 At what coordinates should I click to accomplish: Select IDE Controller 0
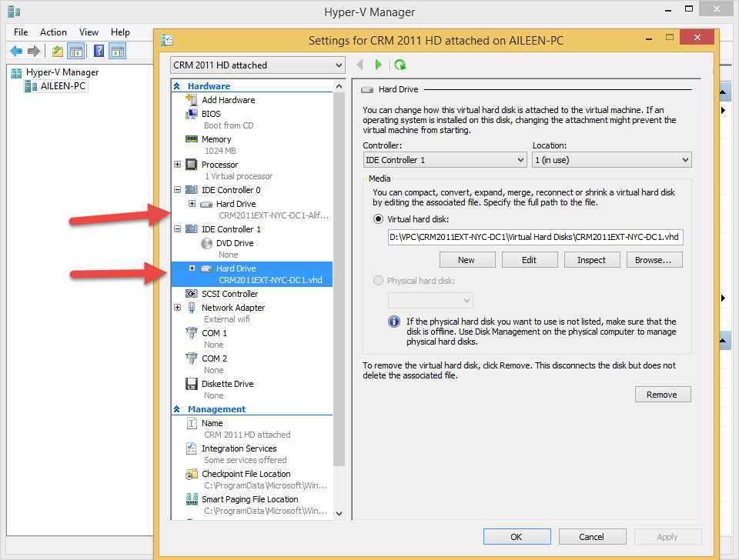pyautogui.click(x=231, y=190)
